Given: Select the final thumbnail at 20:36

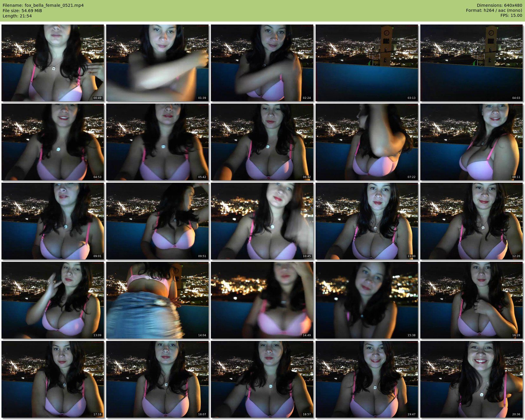Looking at the screenshot, I should 471,379.
